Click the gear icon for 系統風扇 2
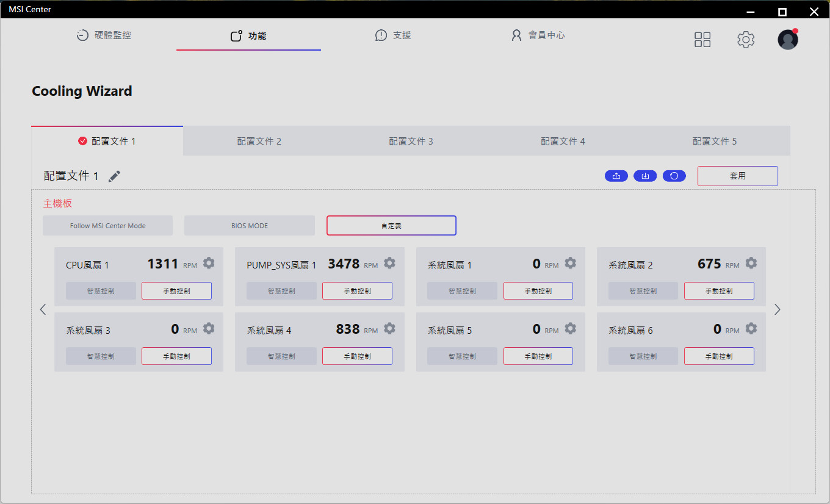Viewport: 830px width, 504px height. click(751, 263)
